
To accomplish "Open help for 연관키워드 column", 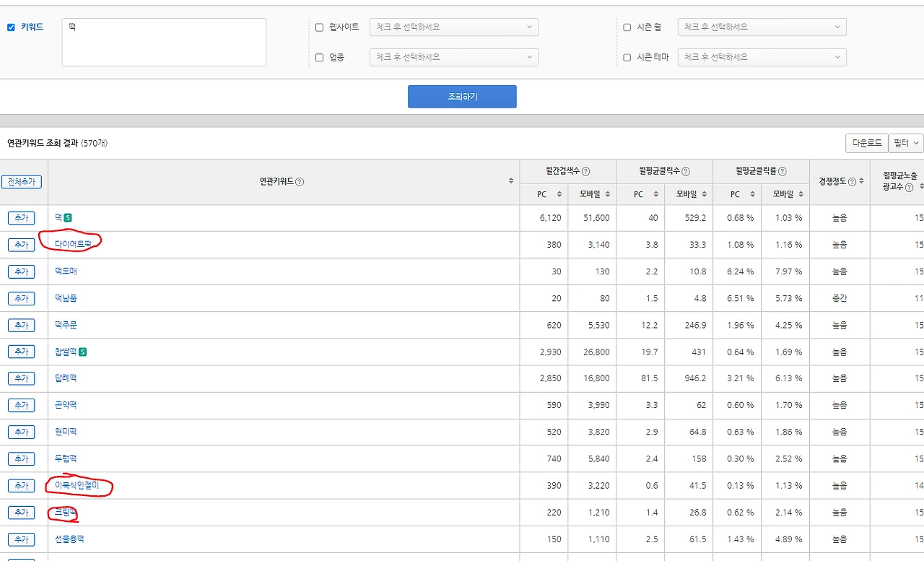I will (300, 182).
